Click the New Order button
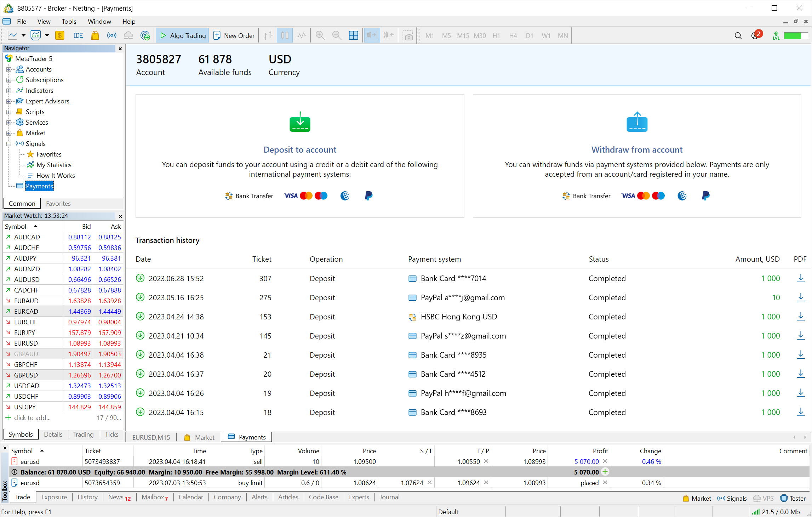The width and height of the screenshot is (812, 517). click(234, 35)
